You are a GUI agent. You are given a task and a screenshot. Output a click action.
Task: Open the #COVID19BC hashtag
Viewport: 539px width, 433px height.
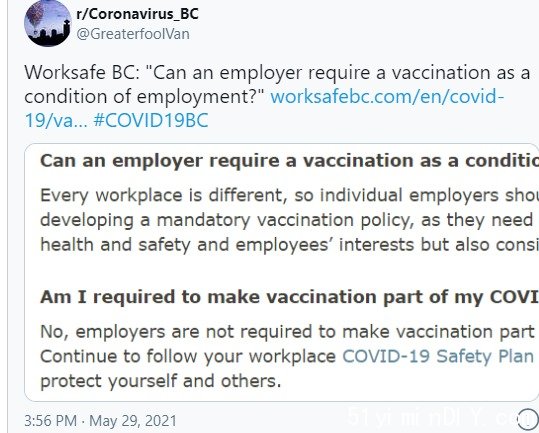(x=151, y=121)
